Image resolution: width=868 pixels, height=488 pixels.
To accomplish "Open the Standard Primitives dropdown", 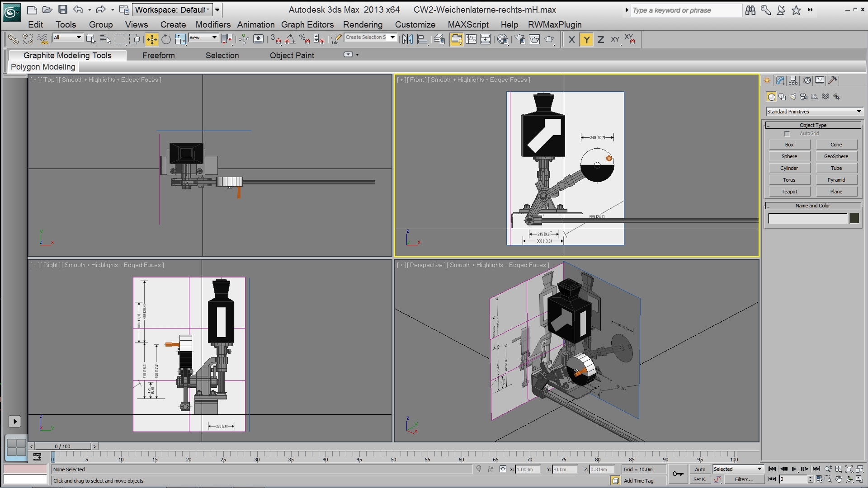I will click(814, 112).
